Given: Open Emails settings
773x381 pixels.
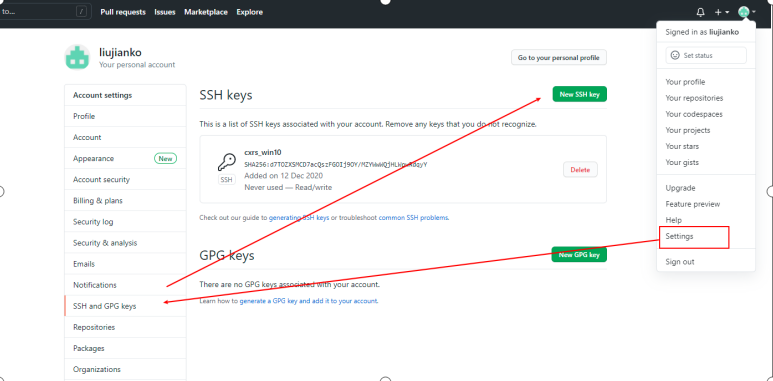Looking at the screenshot, I should point(125,264).
